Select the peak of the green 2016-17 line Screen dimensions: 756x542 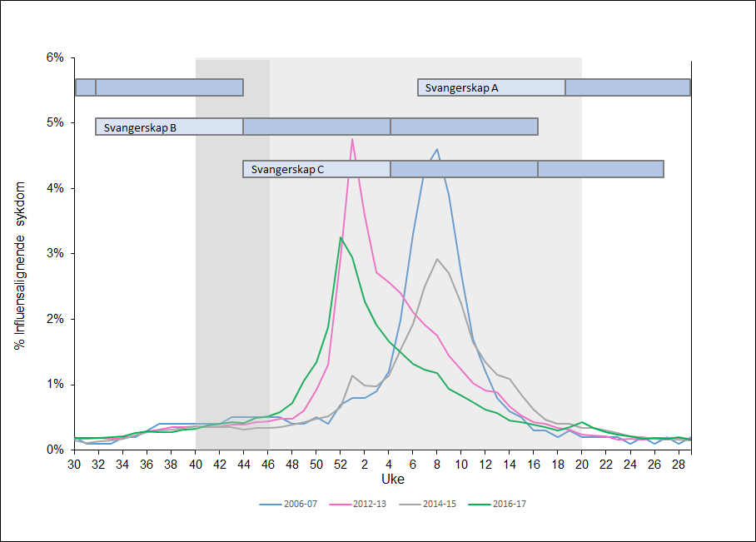point(341,237)
